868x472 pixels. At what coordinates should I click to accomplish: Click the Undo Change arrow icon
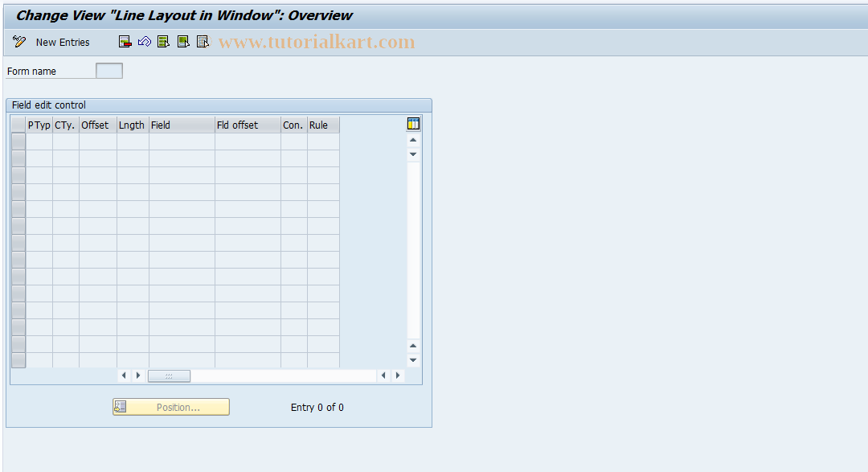point(145,42)
